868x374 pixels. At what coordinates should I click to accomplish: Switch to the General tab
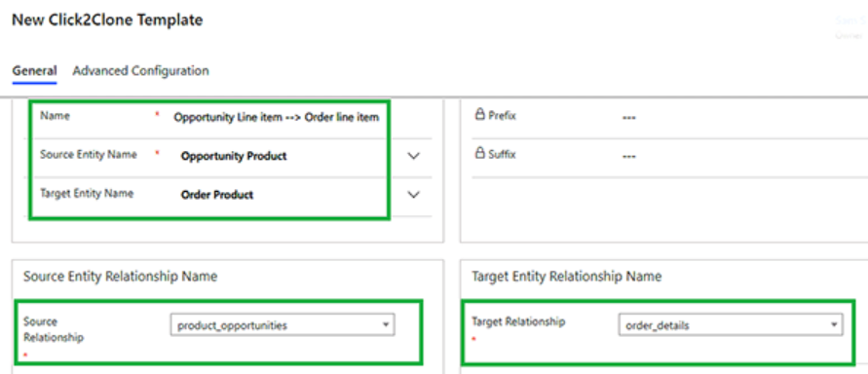34,71
